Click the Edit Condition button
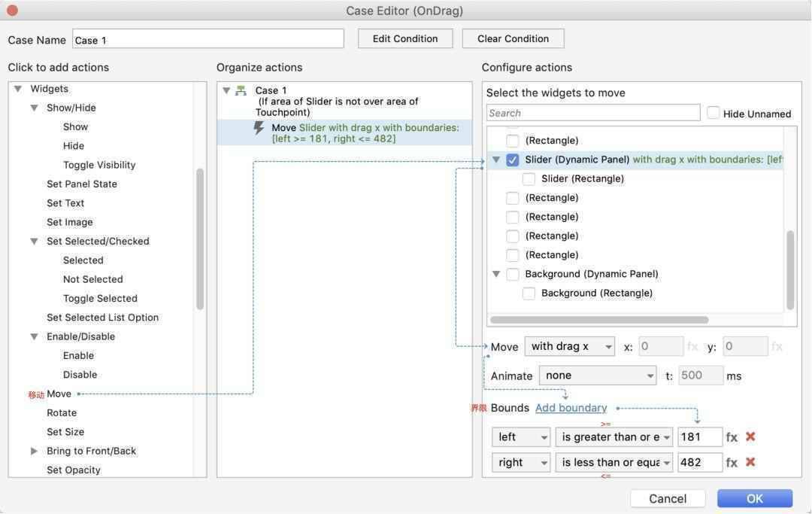The image size is (812, 514). pos(405,39)
